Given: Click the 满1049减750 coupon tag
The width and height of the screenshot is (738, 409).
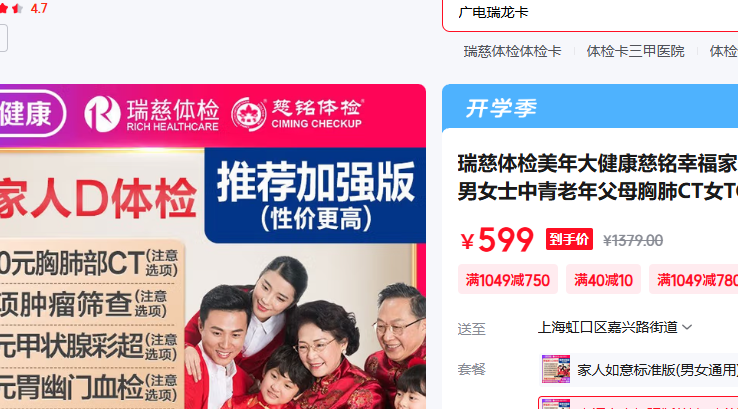Looking at the screenshot, I should click(x=508, y=280).
